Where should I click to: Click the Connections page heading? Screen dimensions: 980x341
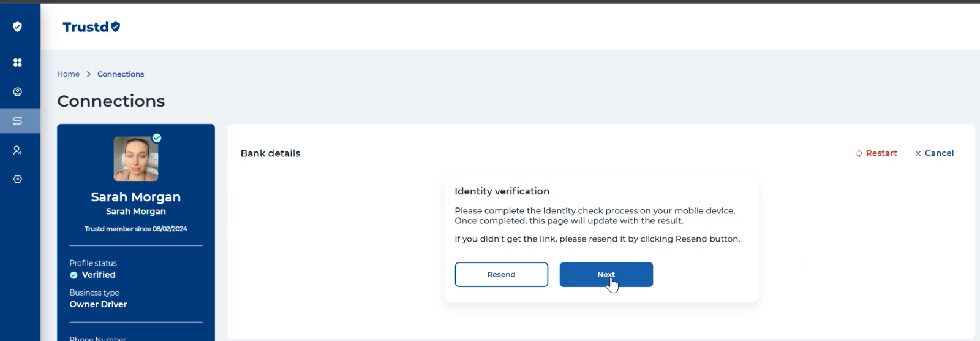(111, 101)
